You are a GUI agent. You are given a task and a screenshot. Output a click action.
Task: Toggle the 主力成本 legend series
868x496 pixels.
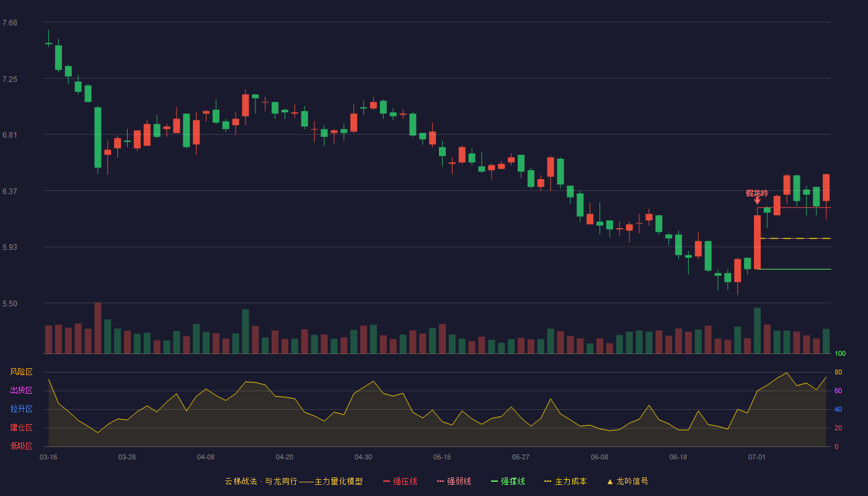565,481
